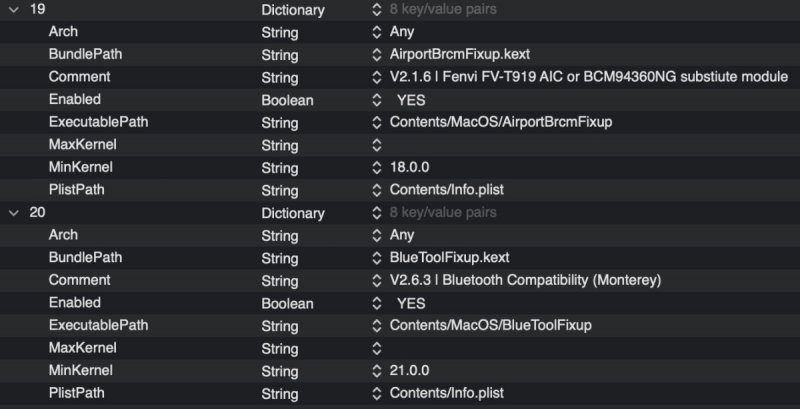Edit the MinKernel value 21.0.0
Image resolution: width=800 pixels, height=409 pixels.
[x=413, y=371]
